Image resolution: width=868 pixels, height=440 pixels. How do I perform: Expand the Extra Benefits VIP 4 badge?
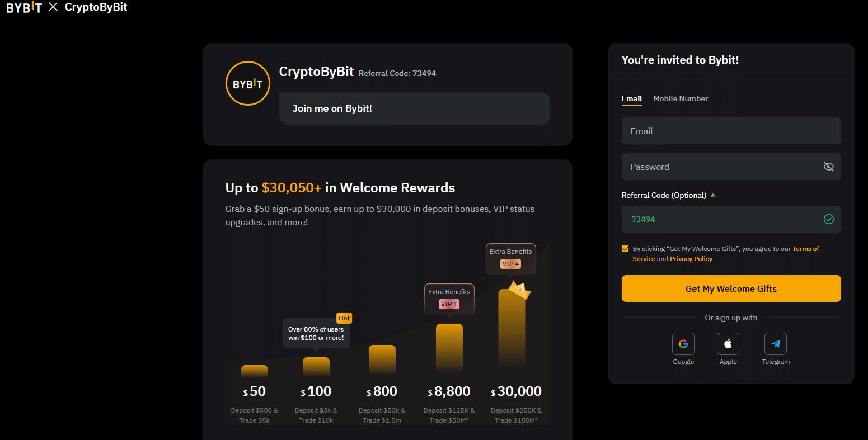(510, 258)
